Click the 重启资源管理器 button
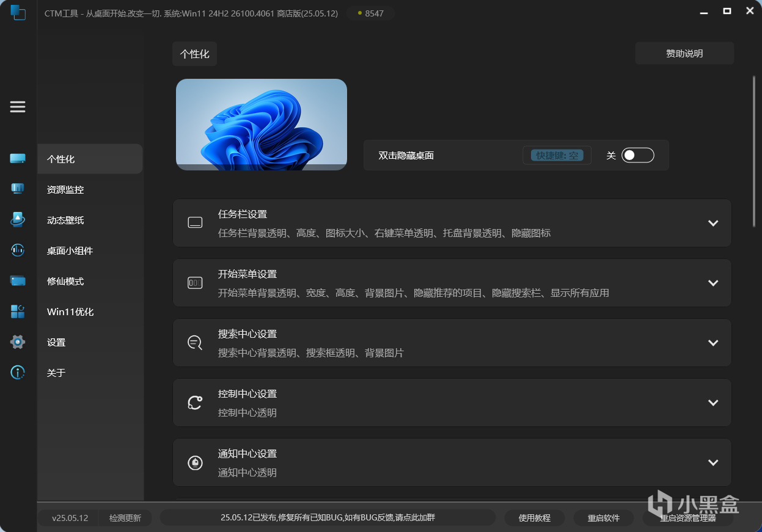Screen dimensions: 762x532 [687, 517]
